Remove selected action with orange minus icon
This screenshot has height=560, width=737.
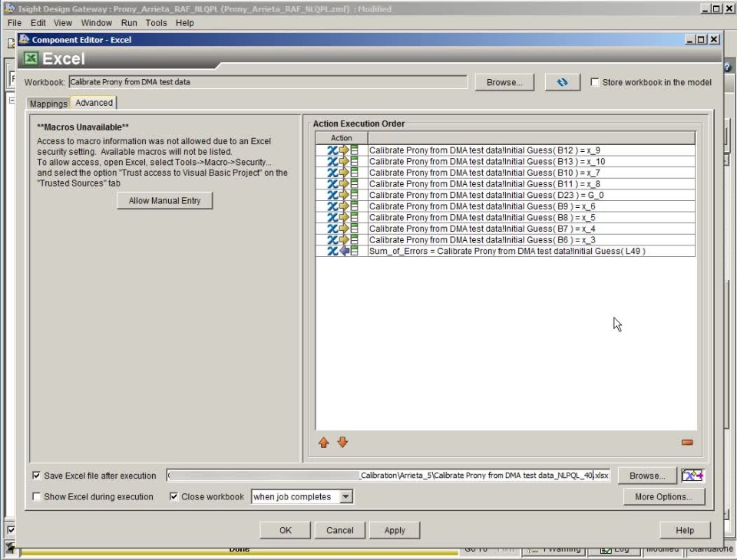686,442
